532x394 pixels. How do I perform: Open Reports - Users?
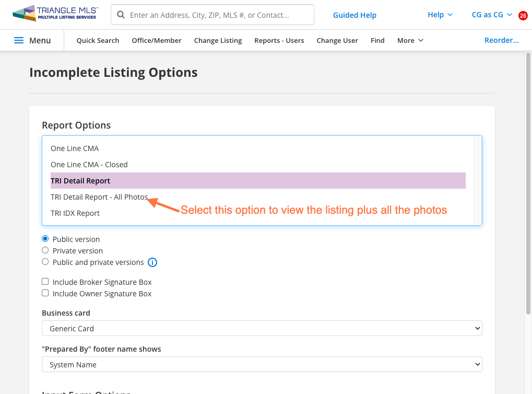point(279,40)
